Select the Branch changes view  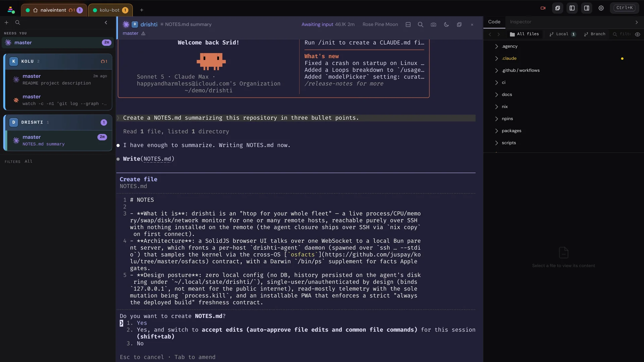595,34
